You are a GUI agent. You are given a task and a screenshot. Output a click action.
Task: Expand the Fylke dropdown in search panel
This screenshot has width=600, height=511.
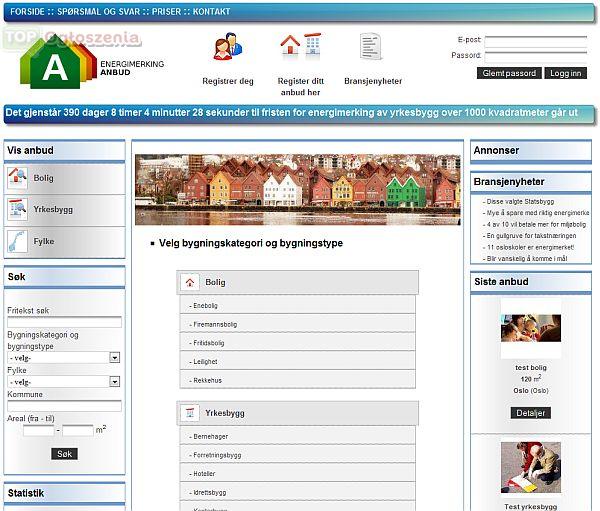[x=64, y=382]
